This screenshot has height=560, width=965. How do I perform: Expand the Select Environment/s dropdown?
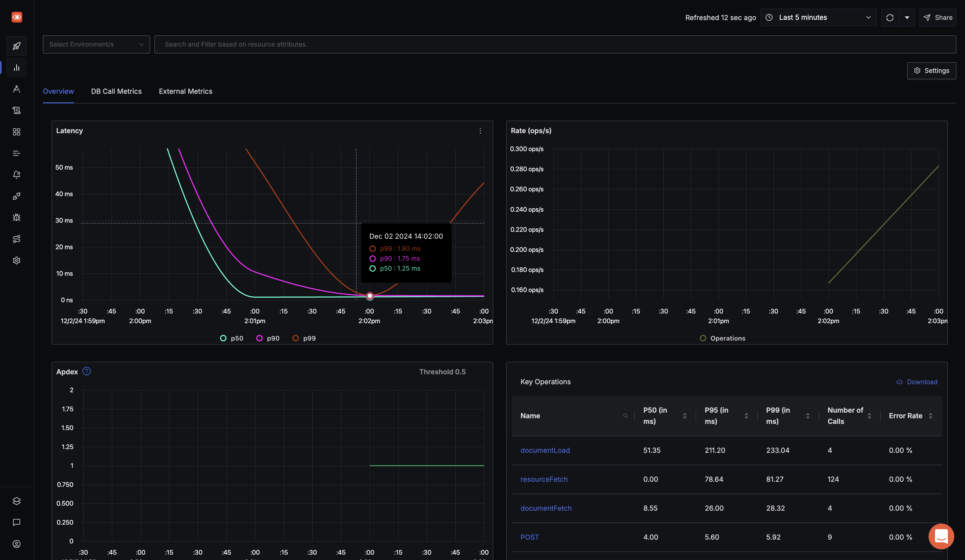tap(96, 44)
